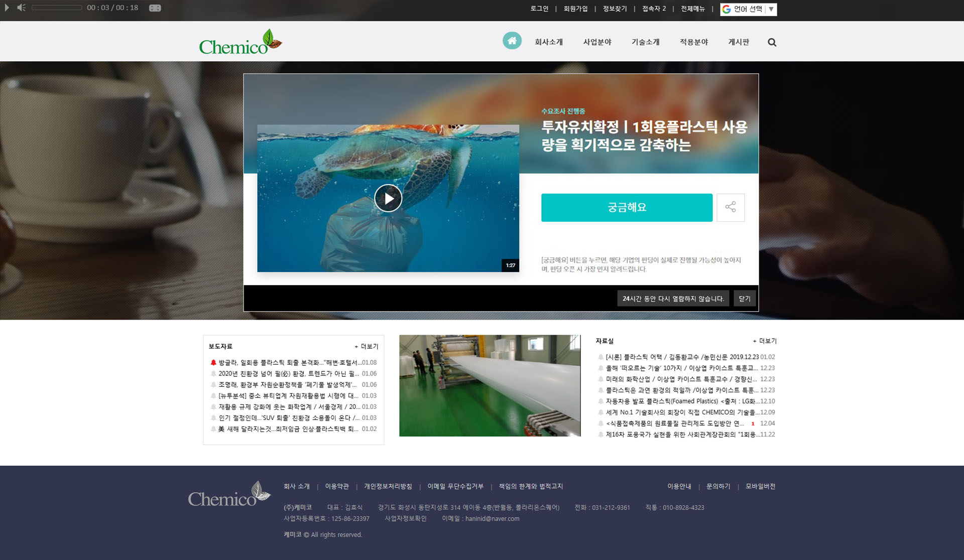Viewport: 964px width, 560px height.
Task: Click the bell icon beside [시론] post
Action: (x=600, y=357)
